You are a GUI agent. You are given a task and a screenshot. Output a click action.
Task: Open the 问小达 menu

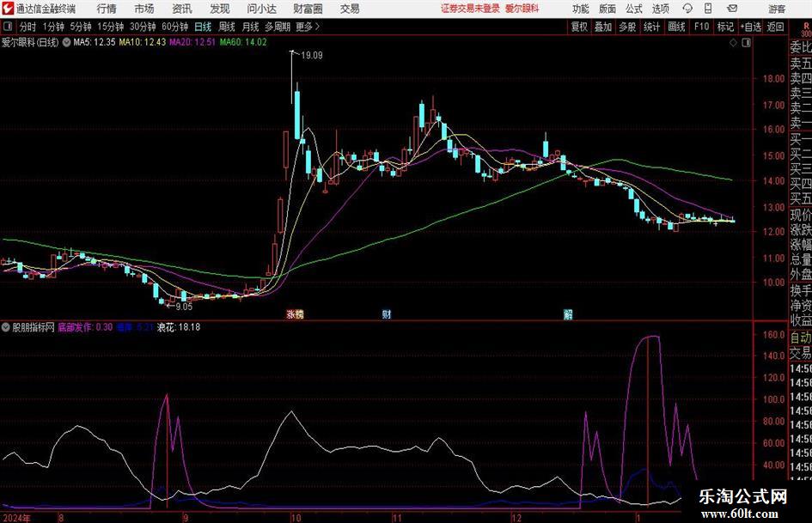(261, 9)
